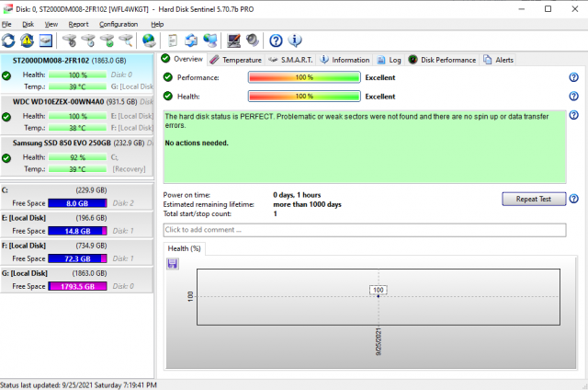Open the Report menu

[79, 24]
